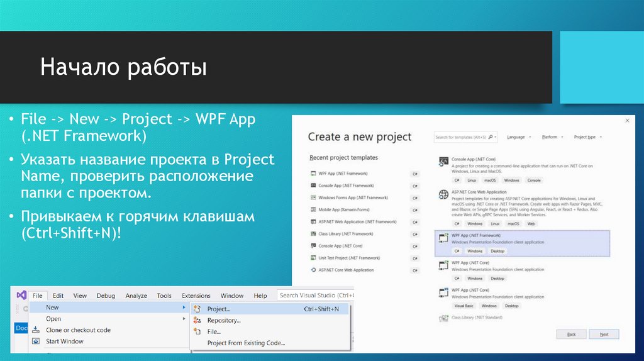Click the Linux tag under Console App

tap(472, 181)
